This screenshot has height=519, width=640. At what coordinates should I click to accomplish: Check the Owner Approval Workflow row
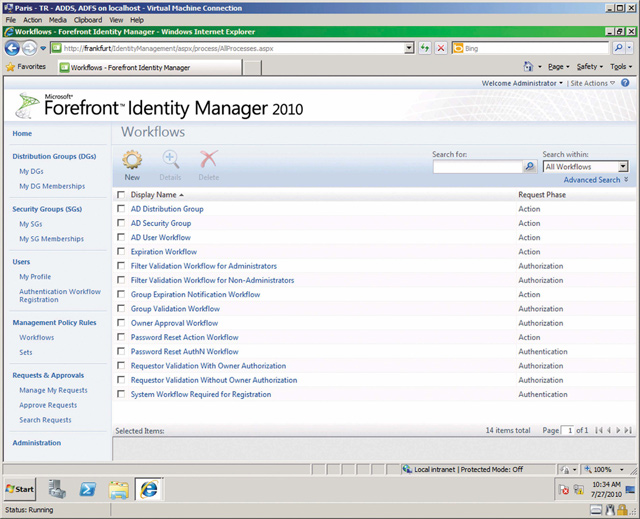click(121, 323)
